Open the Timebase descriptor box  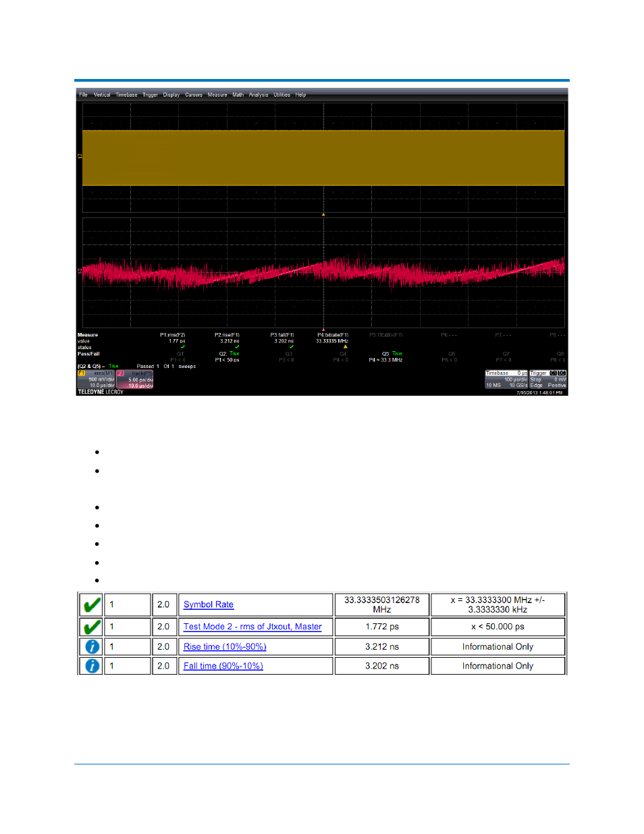pos(506,380)
